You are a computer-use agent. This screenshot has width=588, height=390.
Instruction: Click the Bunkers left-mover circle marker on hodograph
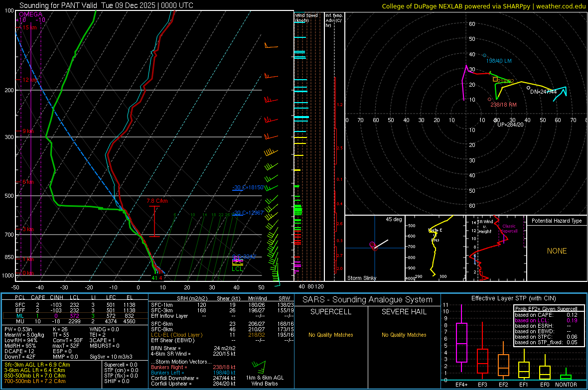pyautogui.click(x=484, y=55)
